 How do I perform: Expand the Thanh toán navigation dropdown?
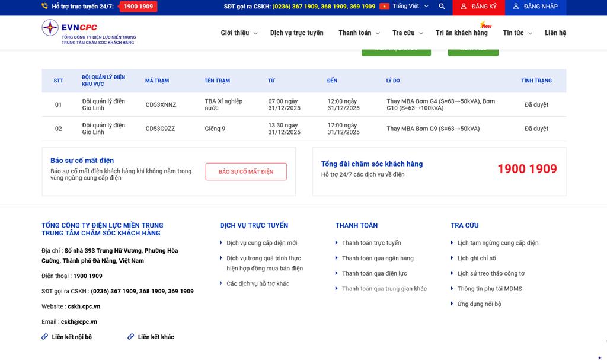(359, 33)
